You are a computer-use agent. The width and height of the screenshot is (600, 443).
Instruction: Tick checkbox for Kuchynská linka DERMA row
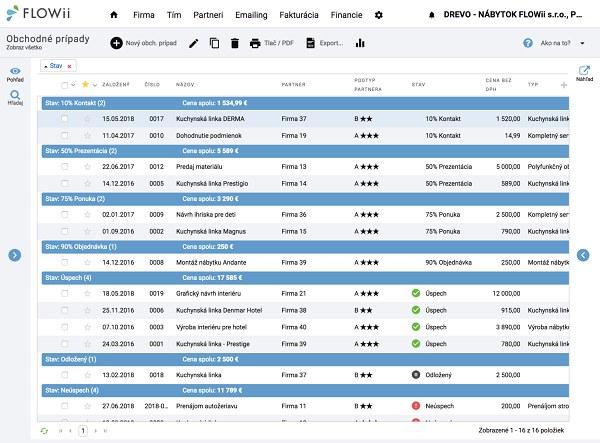(65, 118)
